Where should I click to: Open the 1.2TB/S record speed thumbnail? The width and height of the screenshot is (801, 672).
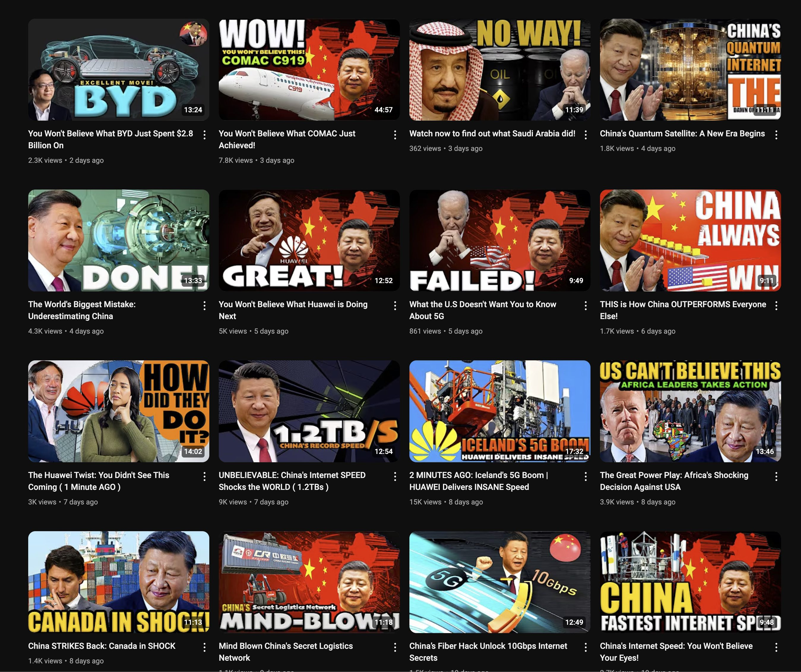[x=309, y=411]
